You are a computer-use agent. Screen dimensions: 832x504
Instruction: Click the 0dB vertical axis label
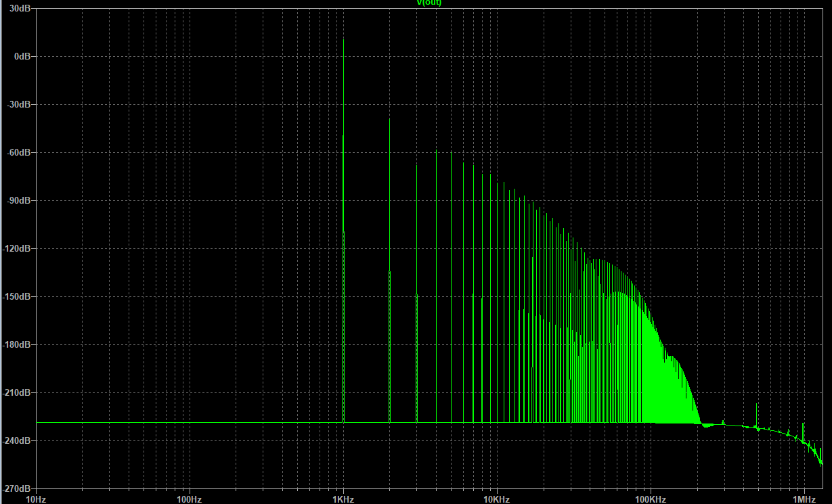tap(24, 57)
